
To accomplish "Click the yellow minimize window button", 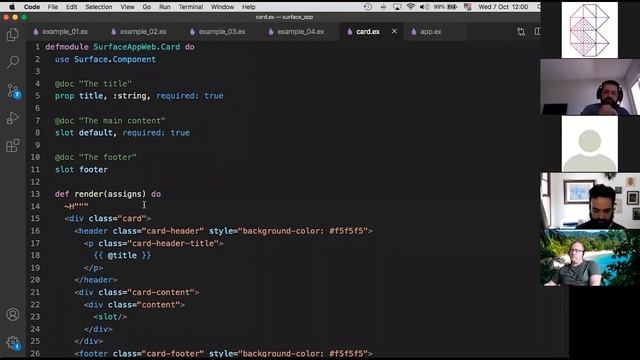I will [15, 17].
